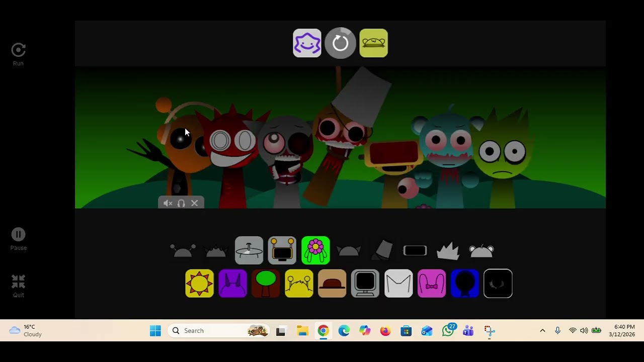Pick the green flower sound icon
The width and height of the screenshot is (644, 362).
(315, 250)
